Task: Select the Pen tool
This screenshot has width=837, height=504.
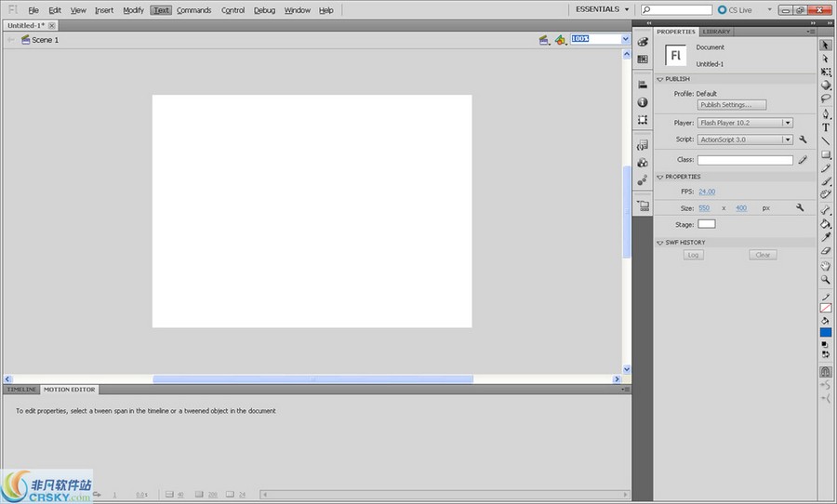Action: point(825,113)
